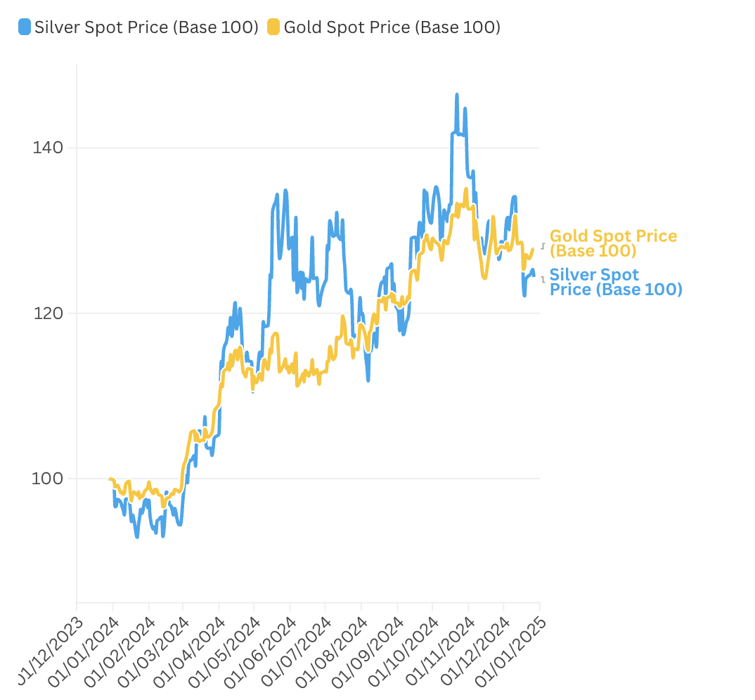Click the starting point of both lines at 100
This screenshot has height=700, width=755.
point(111,479)
